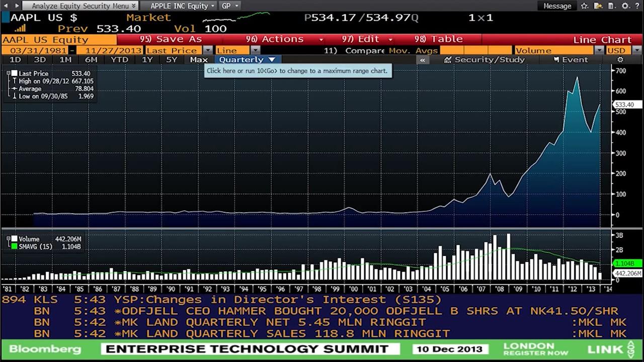
Task: Open the export/output icon
Action: 598,6
